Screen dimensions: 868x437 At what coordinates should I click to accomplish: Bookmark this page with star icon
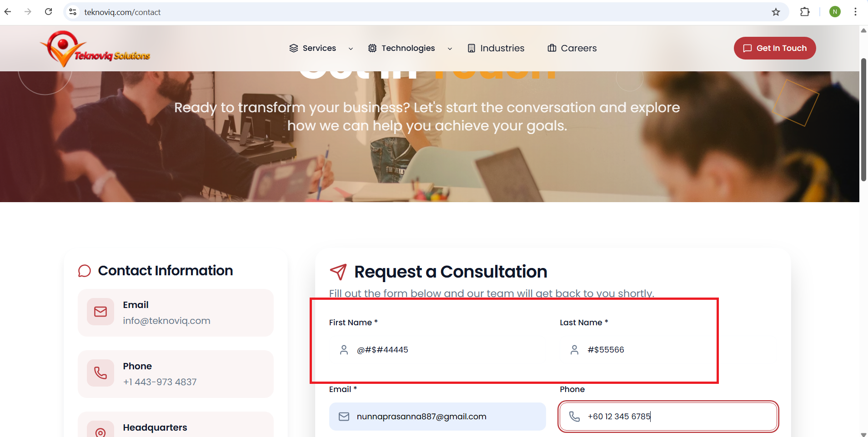(776, 12)
